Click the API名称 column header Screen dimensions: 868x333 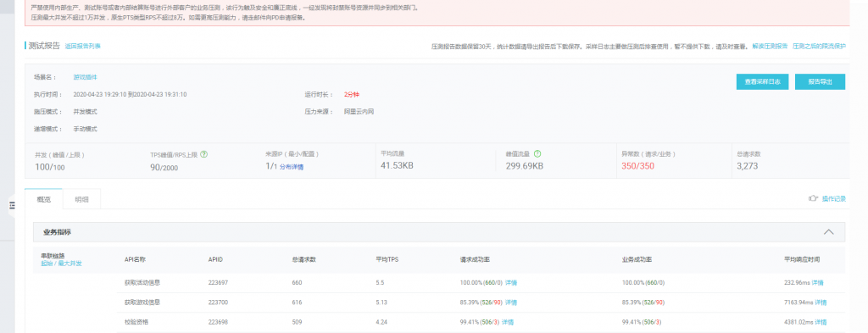[x=135, y=259]
